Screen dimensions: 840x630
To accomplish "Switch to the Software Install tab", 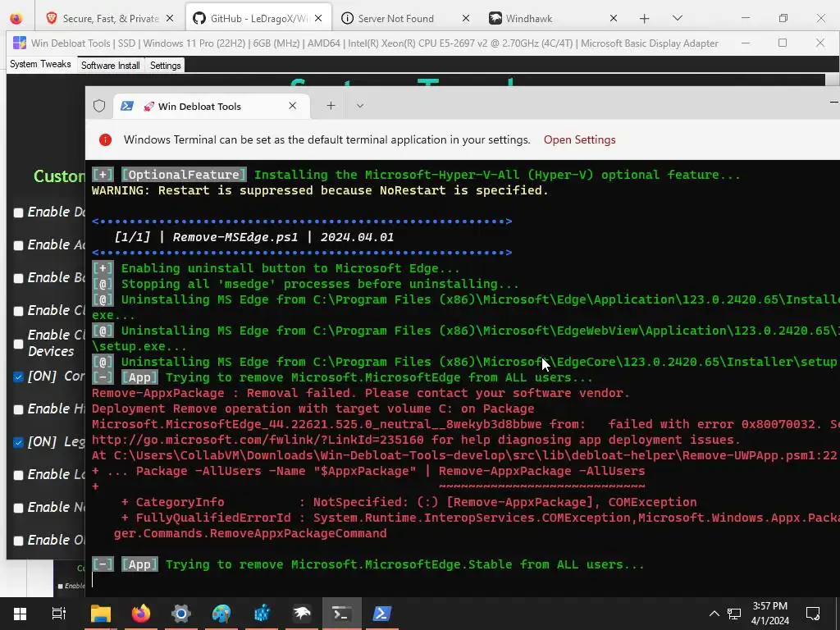I will 111,66.
